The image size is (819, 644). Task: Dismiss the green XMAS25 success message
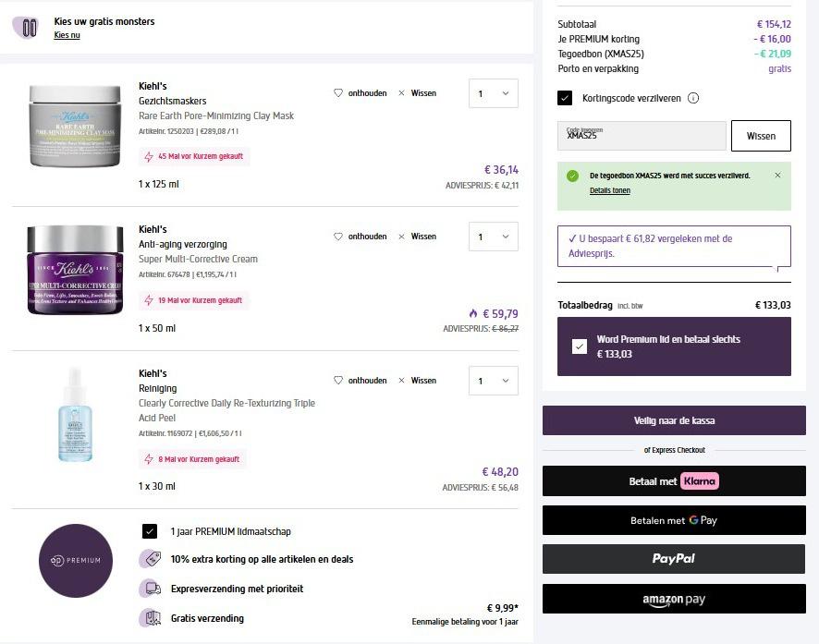[x=777, y=176]
